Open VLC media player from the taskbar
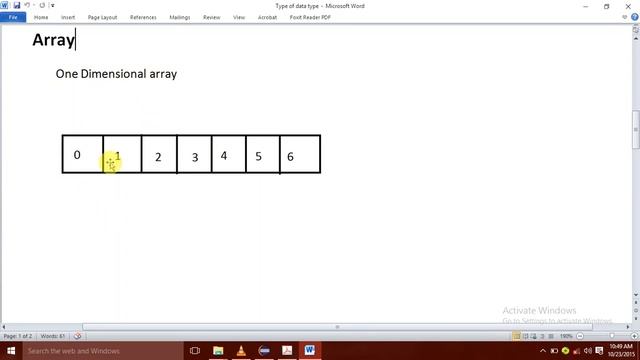 click(x=241, y=351)
